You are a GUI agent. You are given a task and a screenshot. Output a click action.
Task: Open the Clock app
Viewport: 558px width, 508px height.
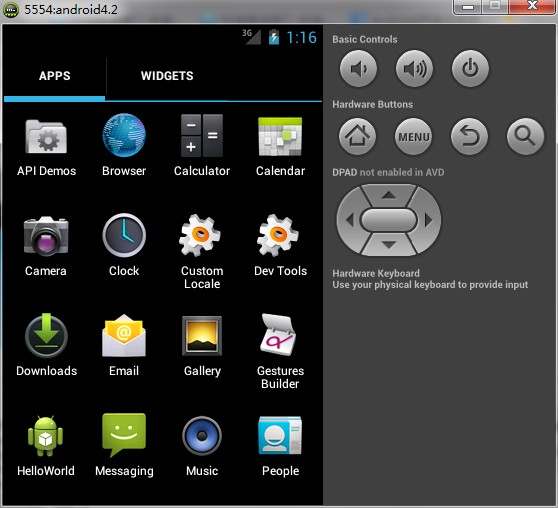tap(124, 235)
